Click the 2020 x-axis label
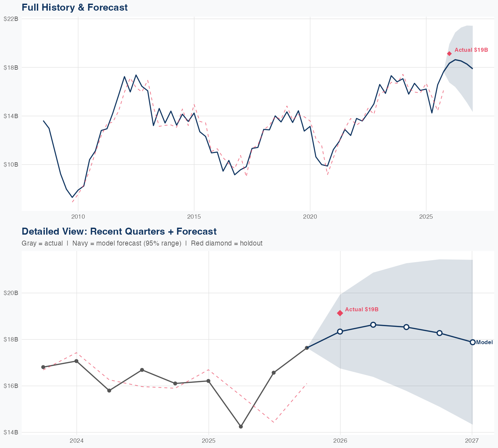The image size is (498, 448). tap(310, 217)
